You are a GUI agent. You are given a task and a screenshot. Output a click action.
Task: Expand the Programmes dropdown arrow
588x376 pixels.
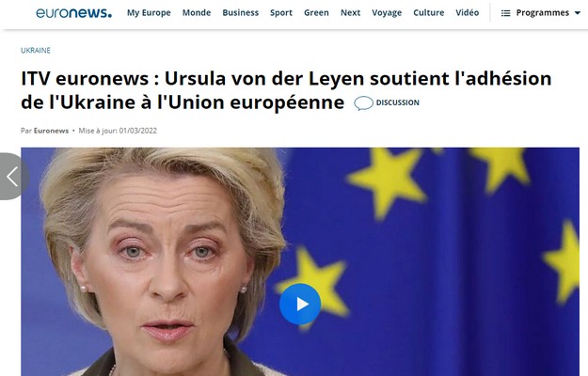click(x=578, y=13)
